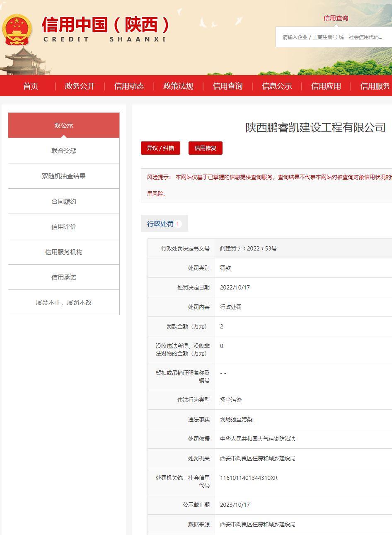Click the 暂扣或吊销证照名称及编号 label
Image resolution: width=392 pixels, height=535 pixels.
183,377
